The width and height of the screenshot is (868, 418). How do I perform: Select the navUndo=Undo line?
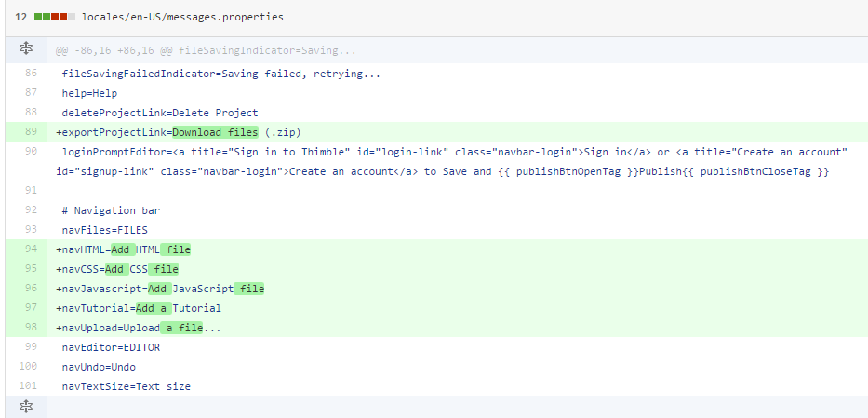pyautogui.click(x=99, y=367)
